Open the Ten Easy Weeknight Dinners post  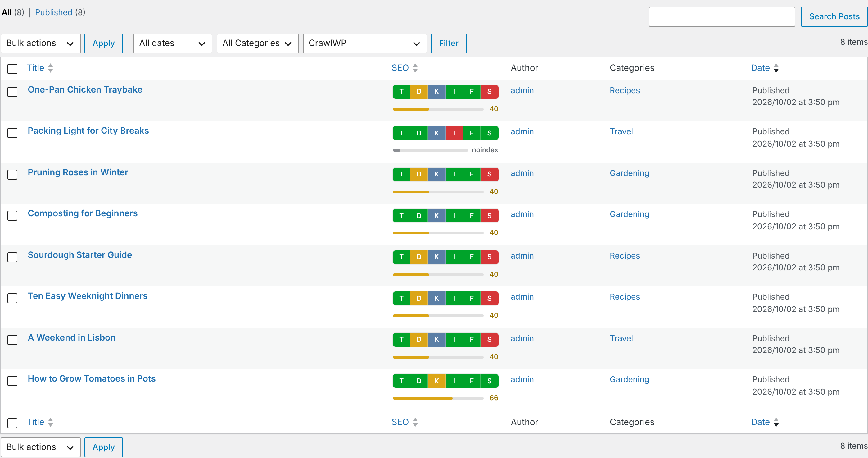tap(88, 296)
